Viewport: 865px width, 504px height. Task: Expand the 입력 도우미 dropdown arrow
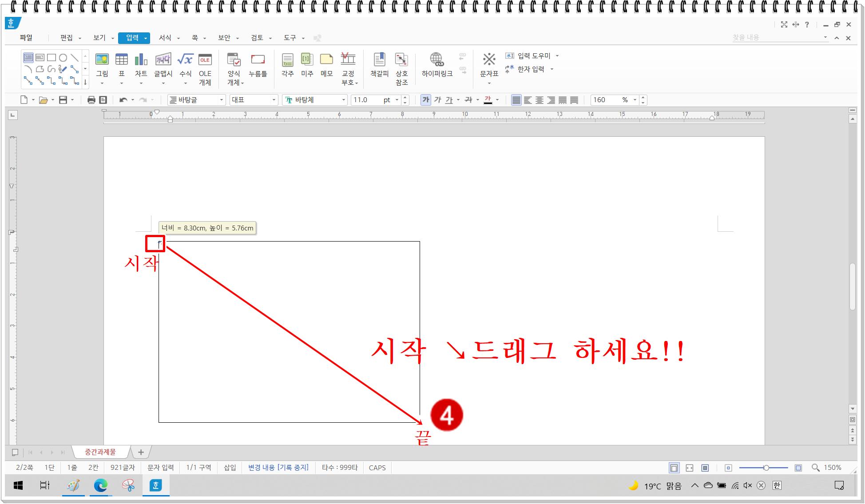[x=557, y=56]
